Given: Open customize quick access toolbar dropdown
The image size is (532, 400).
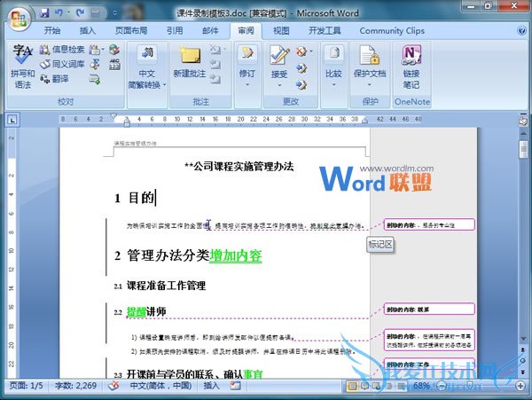Looking at the screenshot, I should point(114,13).
